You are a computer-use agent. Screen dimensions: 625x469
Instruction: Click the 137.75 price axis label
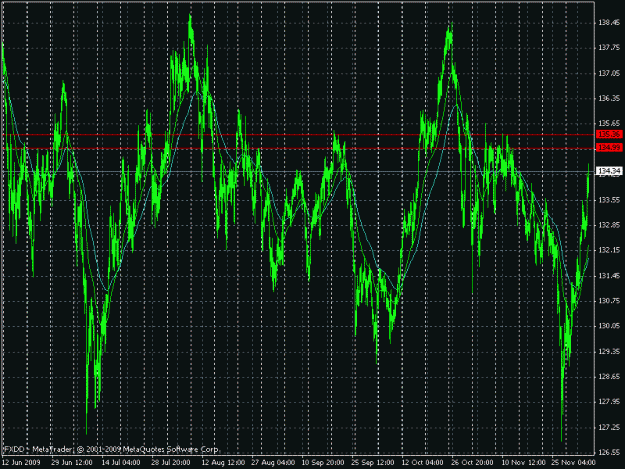pyautogui.click(x=609, y=48)
